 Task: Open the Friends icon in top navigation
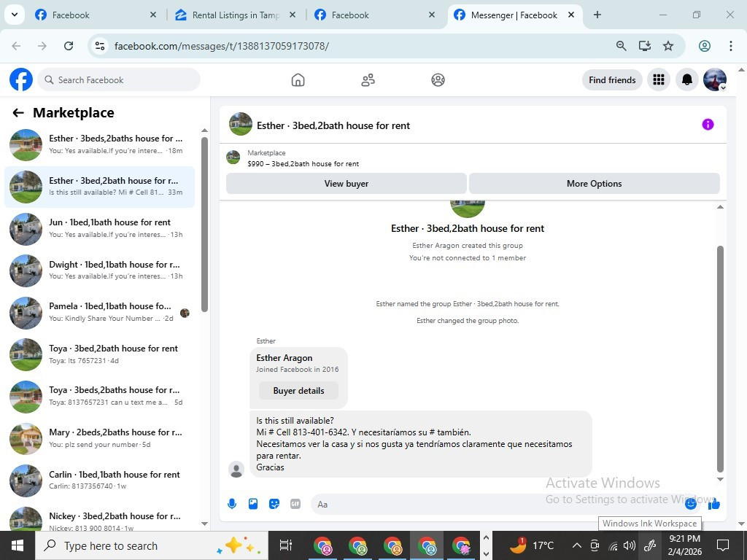(x=368, y=80)
